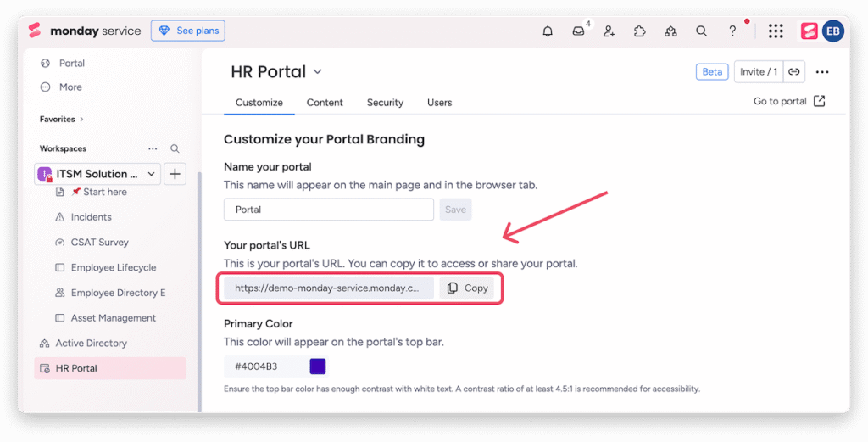Click the portal URL text field
The height and width of the screenshot is (442, 868).
click(329, 288)
